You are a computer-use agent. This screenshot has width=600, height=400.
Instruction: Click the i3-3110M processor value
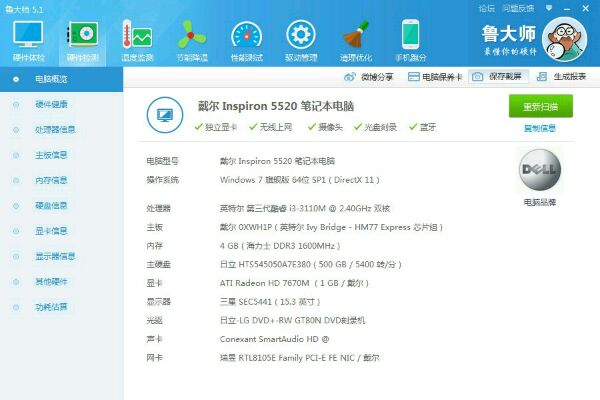coord(305,209)
